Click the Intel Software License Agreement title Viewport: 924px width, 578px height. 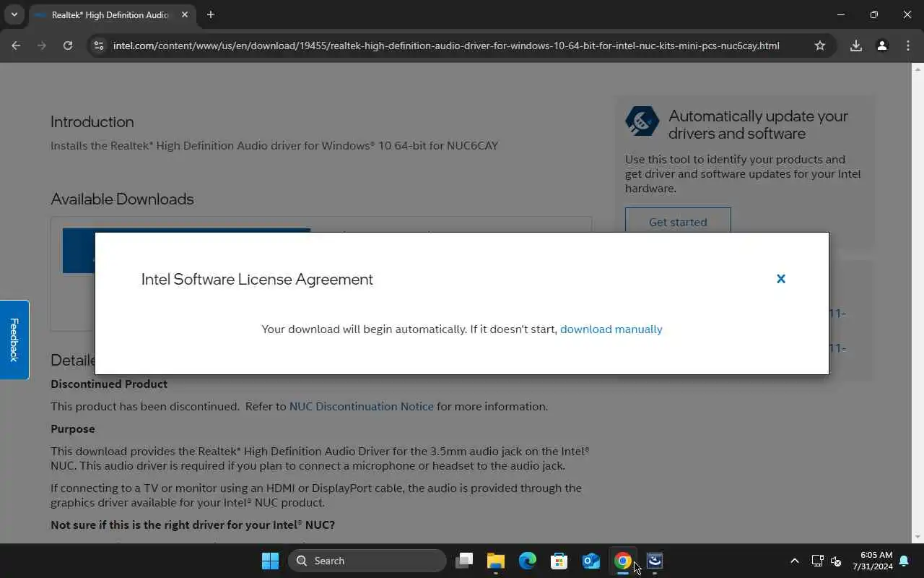(257, 279)
